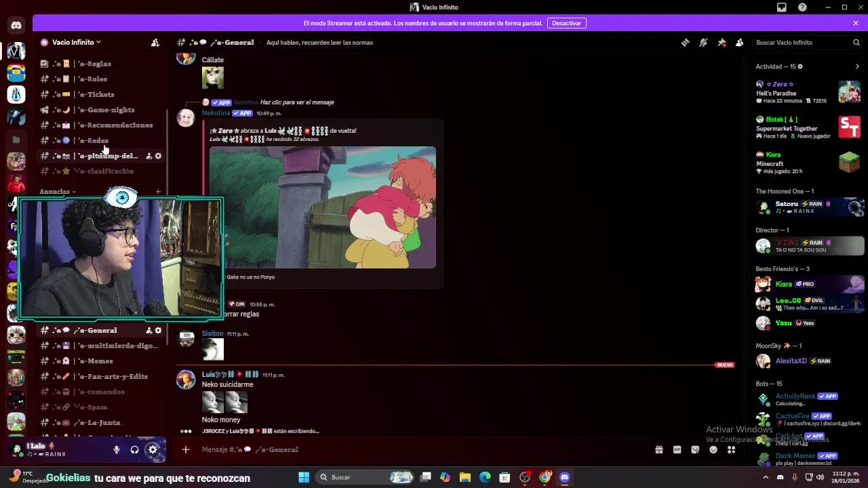This screenshot has width=868, height=488.
Task: Click create invite icon on pitdump channel
Action: (x=149, y=156)
